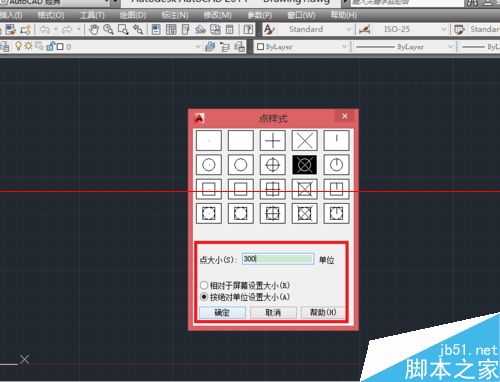Viewport: 500px width, 382px height.
Task: Open the Table Style manager icon
Action: (x=460, y=29)
